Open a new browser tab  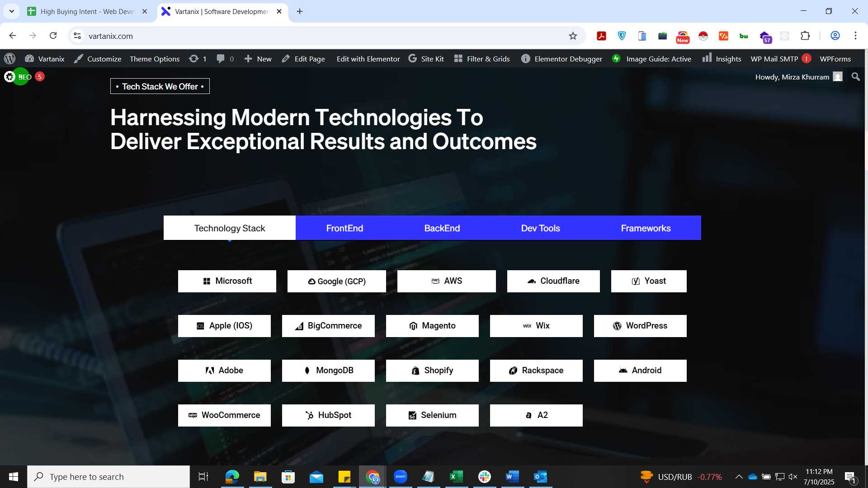pos(300,11)
